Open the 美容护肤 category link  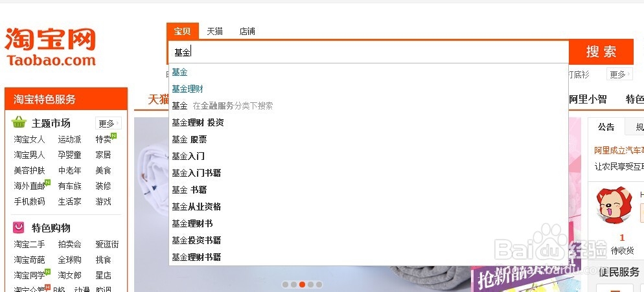click(x=29, y=170)
